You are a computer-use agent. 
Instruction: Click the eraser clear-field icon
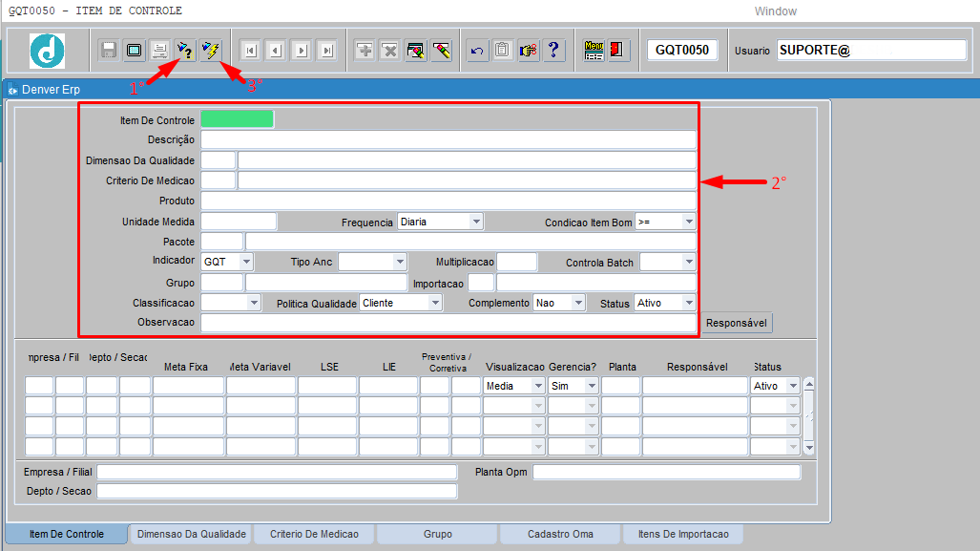[441, 50]
